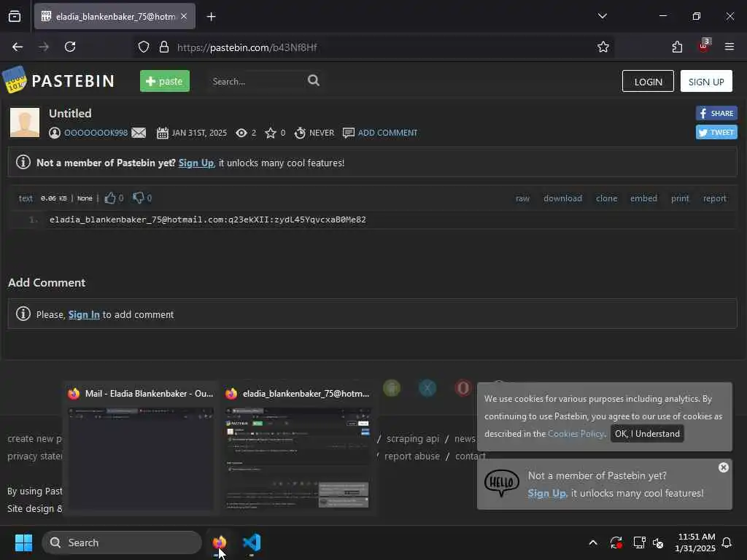View site security padlock information

[164, 47]
